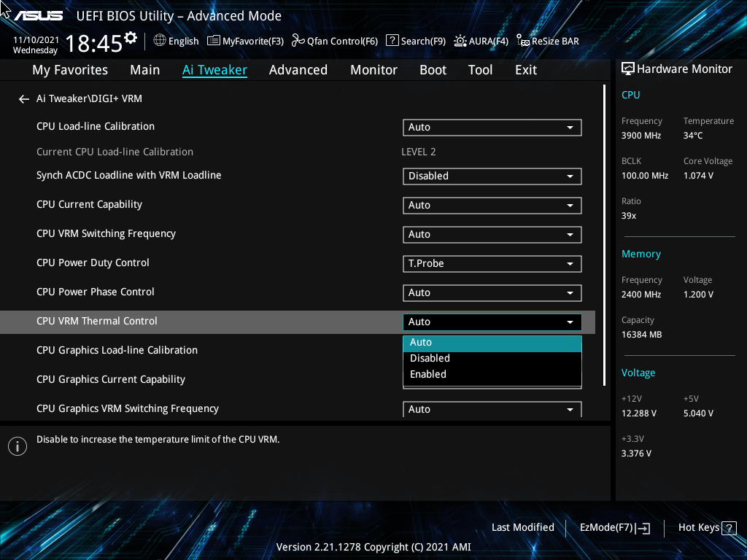The image size is (747, 560).
Task: Click the ASUS logo
Action: [38, 16]
